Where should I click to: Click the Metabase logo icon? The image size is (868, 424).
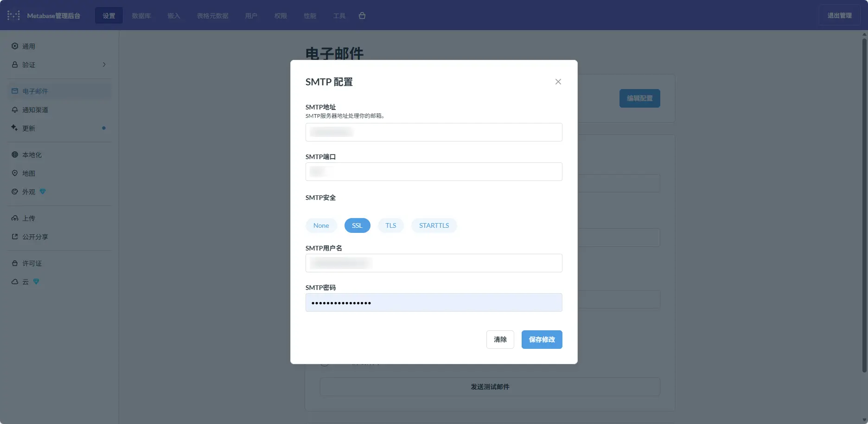13,15
